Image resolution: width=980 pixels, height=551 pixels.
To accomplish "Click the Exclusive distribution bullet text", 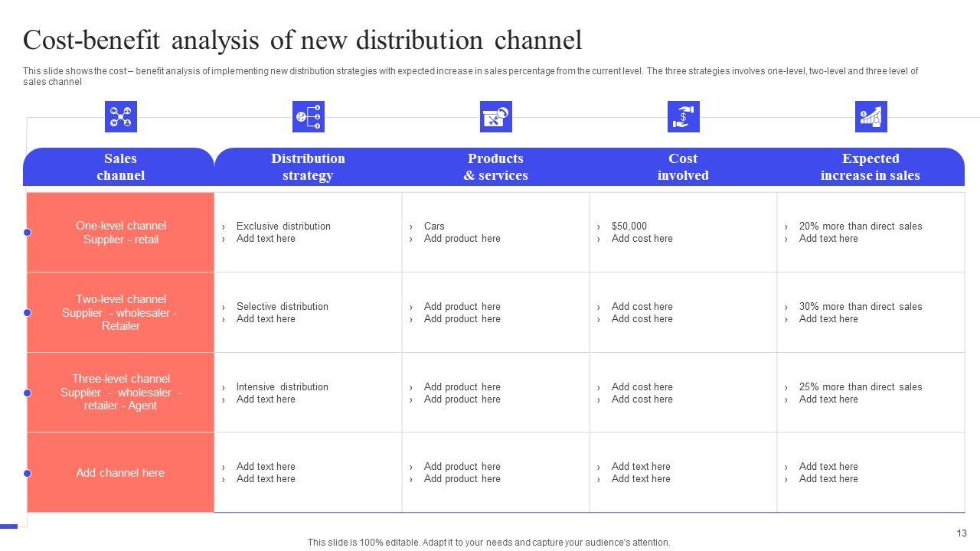I will pos(283,227).
